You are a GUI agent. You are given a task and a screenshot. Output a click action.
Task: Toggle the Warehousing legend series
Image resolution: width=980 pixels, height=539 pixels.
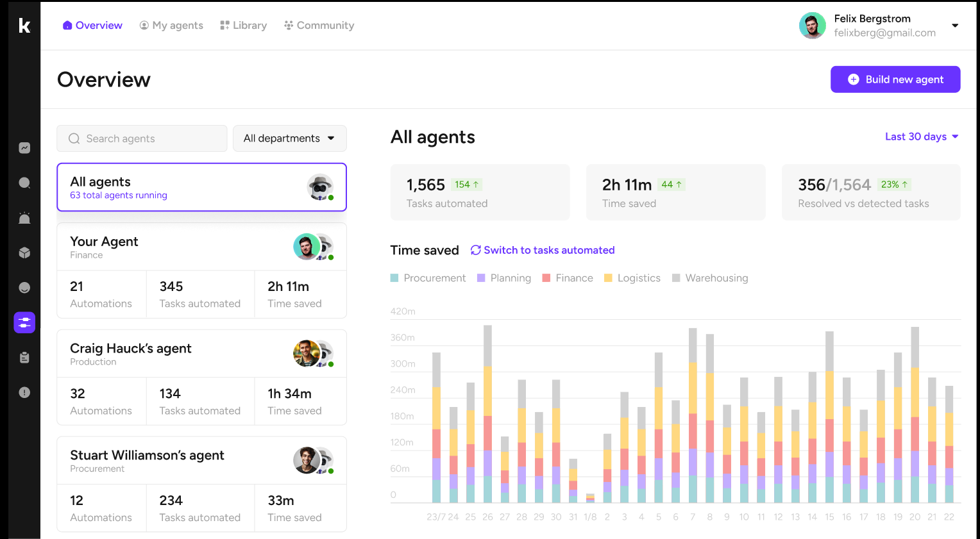tap(710, 278)
